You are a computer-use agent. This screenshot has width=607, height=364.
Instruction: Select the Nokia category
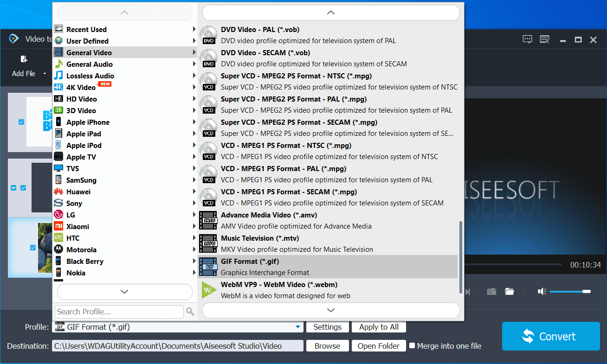[x=125, y=273]
